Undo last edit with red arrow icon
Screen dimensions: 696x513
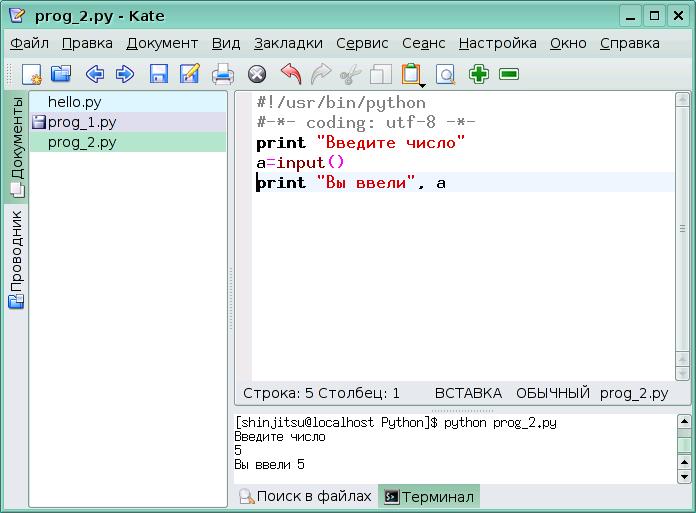[290, 74]
